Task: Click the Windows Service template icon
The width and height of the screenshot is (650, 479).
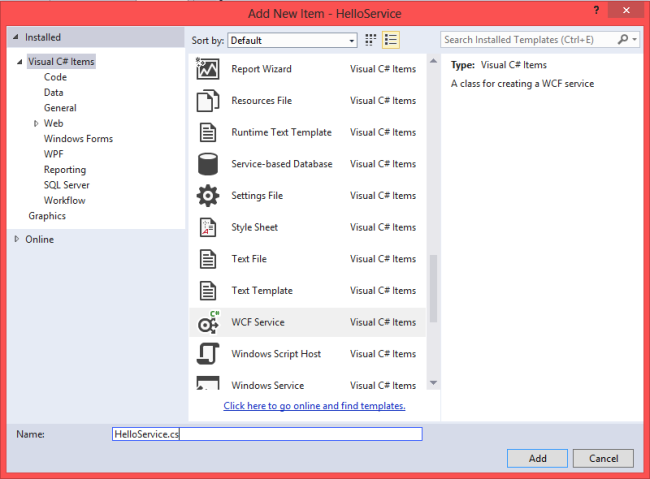Action: pos(207,383)
